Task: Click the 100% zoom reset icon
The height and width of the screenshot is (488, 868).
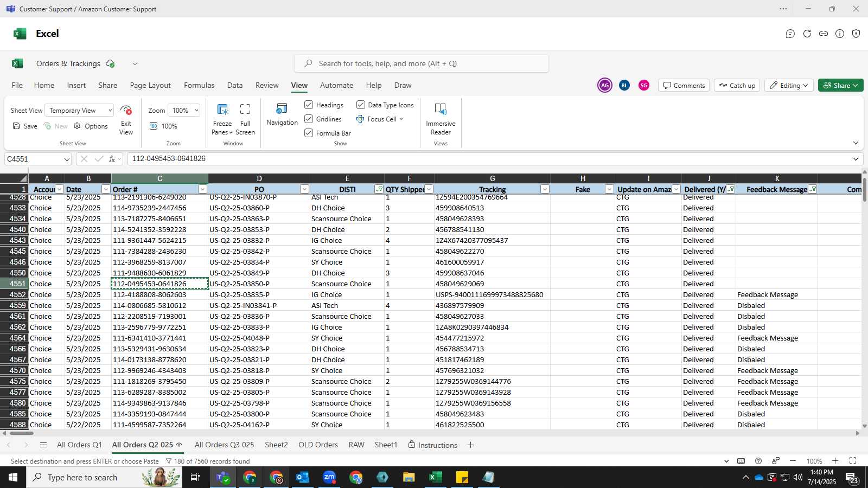Action: pos(154,126)
